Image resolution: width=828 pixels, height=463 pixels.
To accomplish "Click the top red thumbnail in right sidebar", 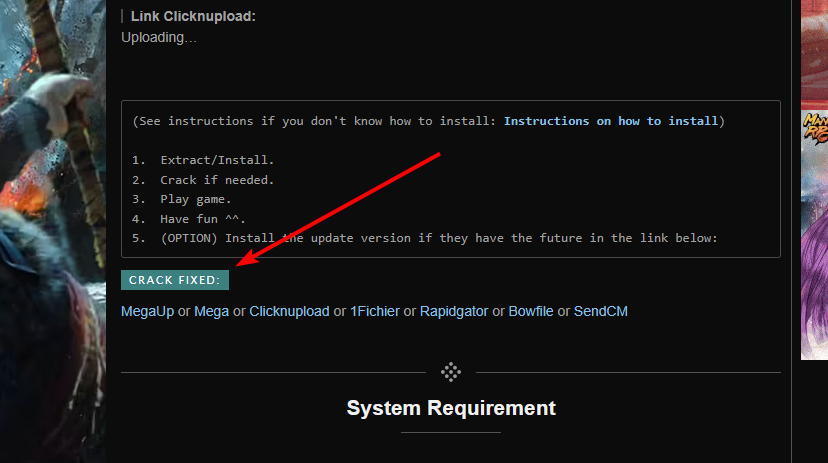I will [814, 50].
